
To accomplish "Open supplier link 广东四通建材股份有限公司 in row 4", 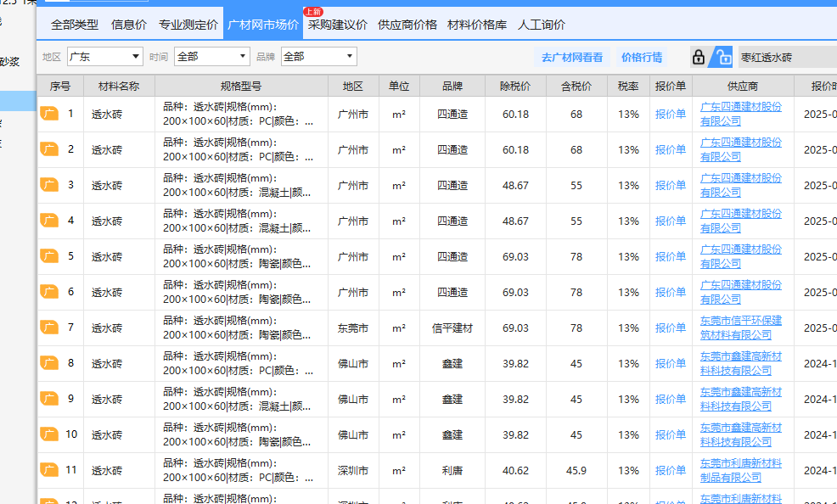I will tap(741, 221).
